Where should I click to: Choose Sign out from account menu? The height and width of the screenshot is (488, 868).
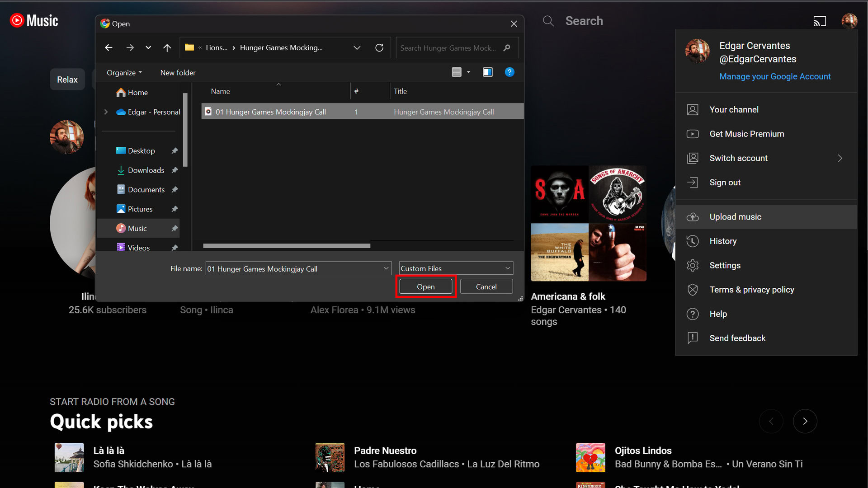pos(725,183)
